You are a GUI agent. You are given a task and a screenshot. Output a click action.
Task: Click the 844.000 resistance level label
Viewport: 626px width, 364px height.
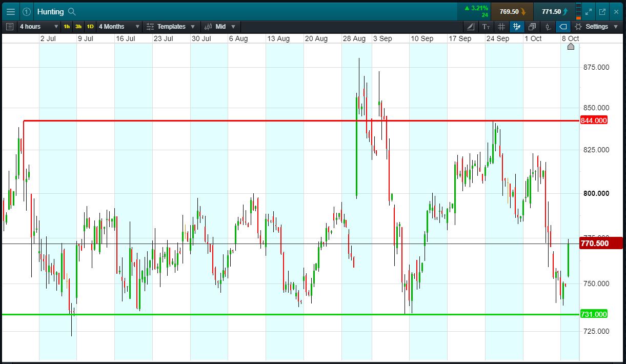click(x=594, y=120)
